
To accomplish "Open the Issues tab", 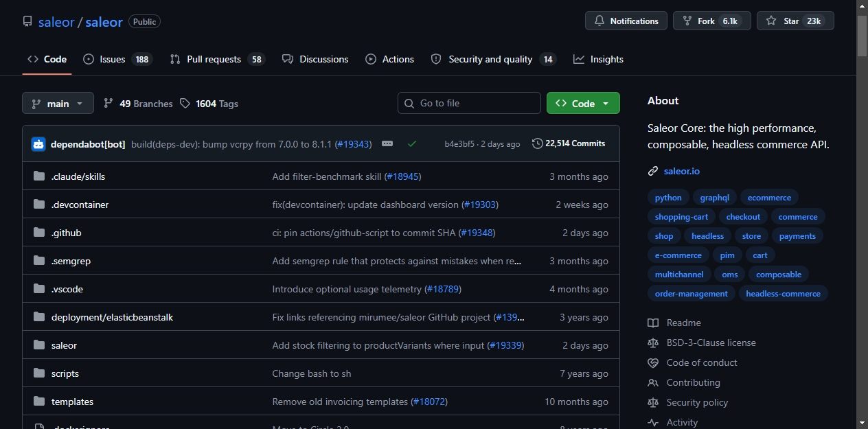I will [x=117, y=59].
